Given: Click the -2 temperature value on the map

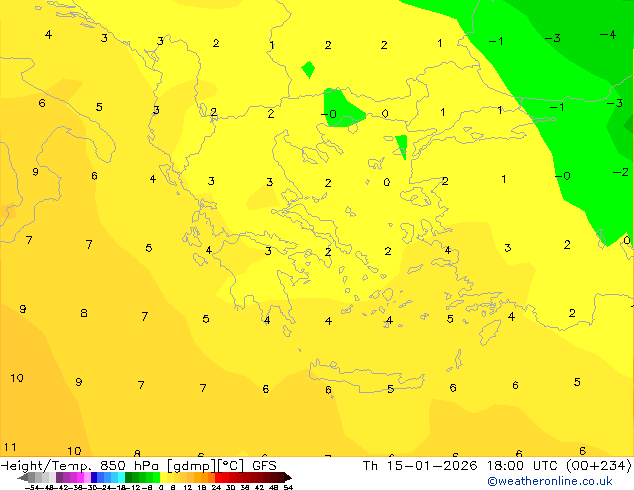Looking at the screenshot, I should tap(621, 173).
